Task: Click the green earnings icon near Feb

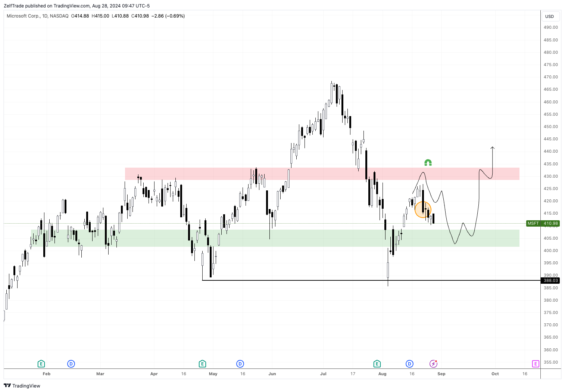Action: coord(41,364)
